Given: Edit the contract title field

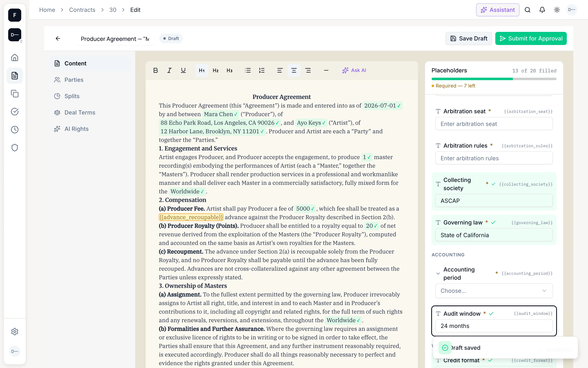Looking at the screenshot, I should click(115, 39).
